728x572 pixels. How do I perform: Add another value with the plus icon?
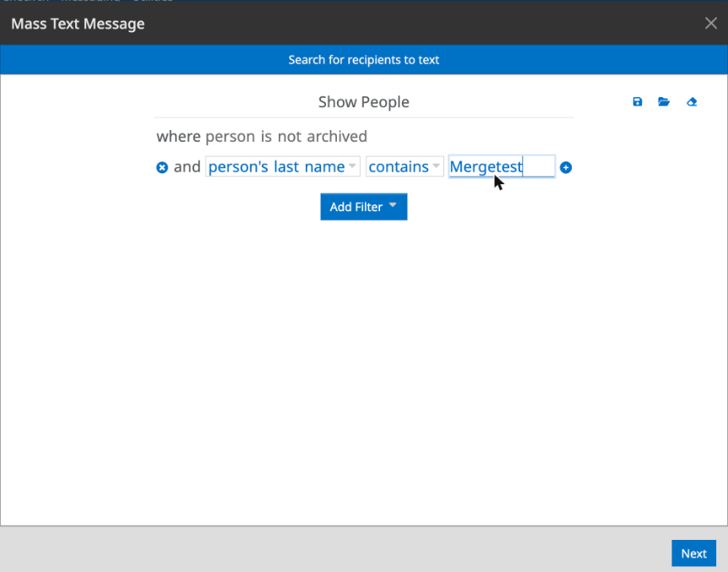(566, 167)
